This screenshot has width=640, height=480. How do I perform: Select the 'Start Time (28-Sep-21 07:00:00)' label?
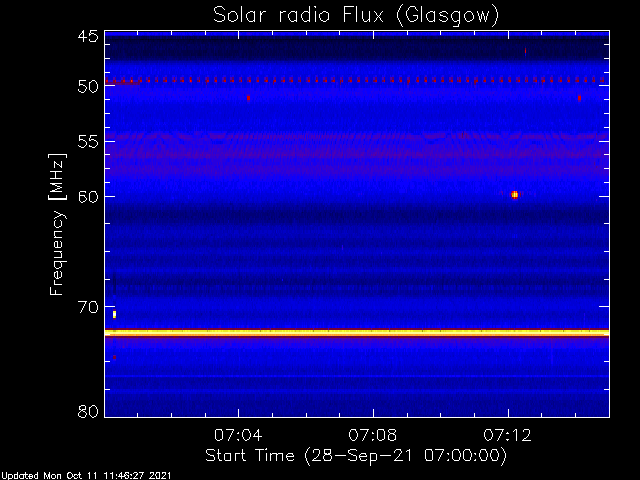[356, 456]
